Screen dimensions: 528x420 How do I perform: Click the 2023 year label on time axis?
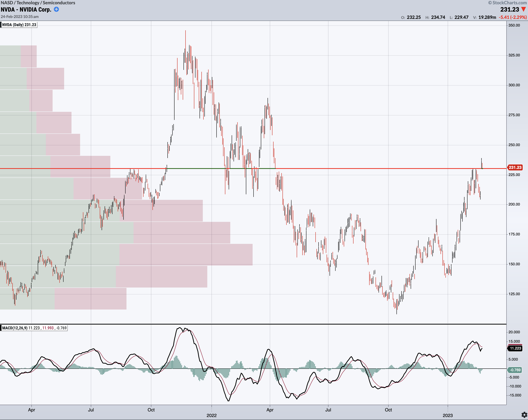[448, 416]
